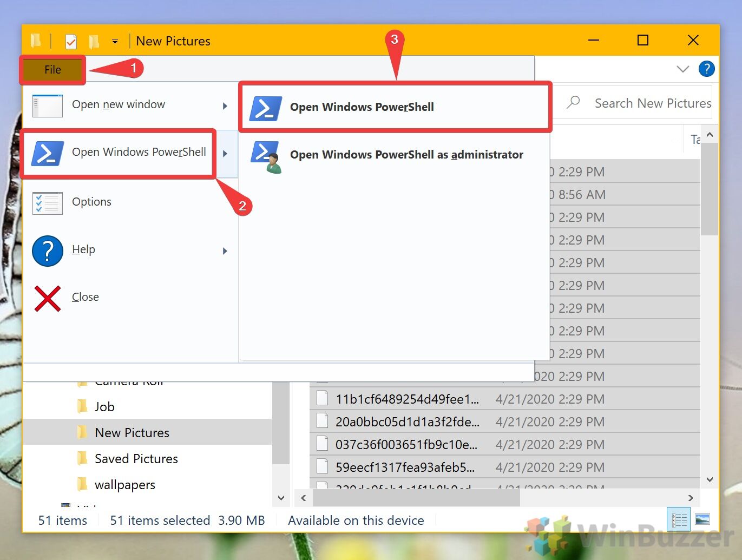This screenshot has height=560, width=742.
Task: Select file 037c36f003651fb9c10e...
Action: [x=406, y=445]
